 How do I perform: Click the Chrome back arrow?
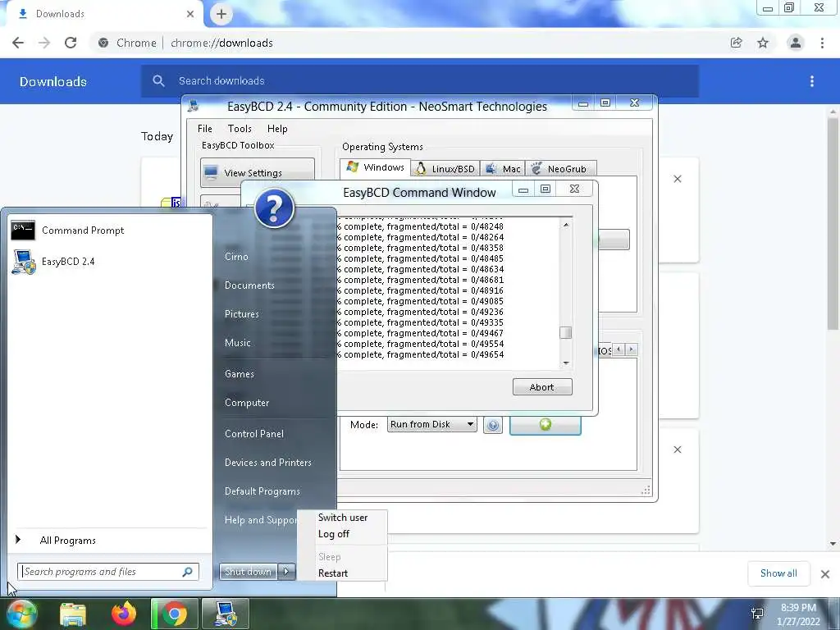18,43
